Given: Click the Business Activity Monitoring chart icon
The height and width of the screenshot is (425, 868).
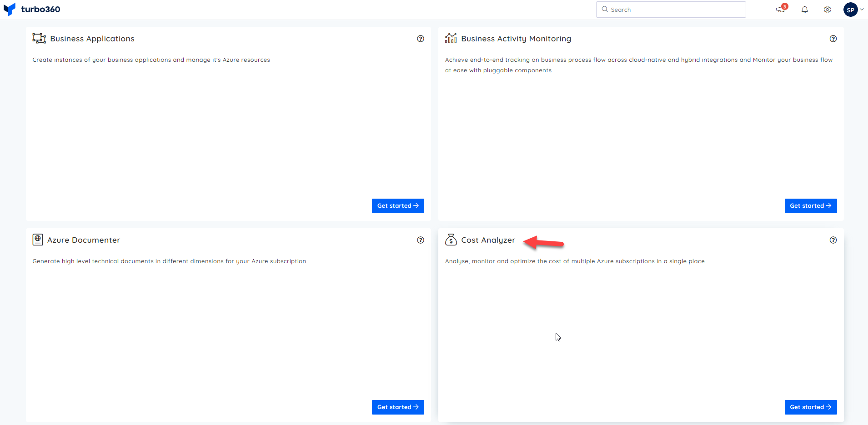Looking at the screenshot, I should point(451,39).
